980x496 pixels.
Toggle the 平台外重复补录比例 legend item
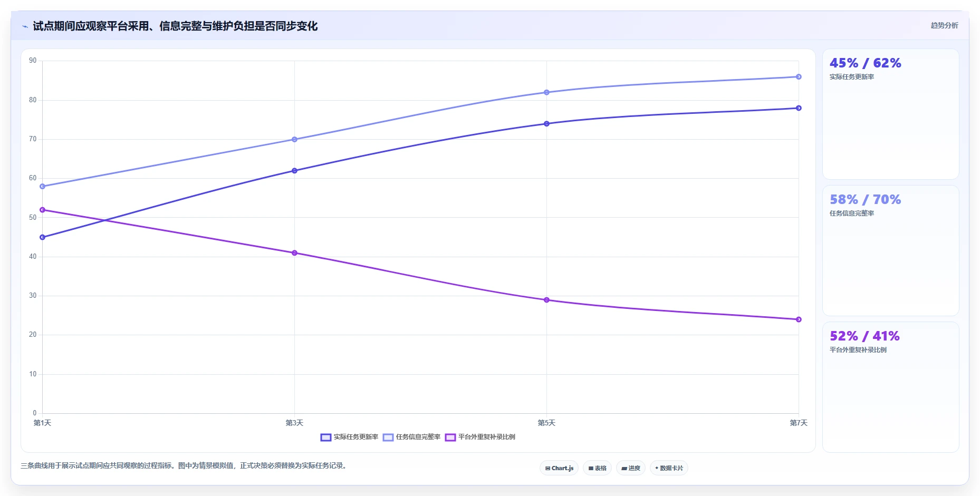(x=481, y=437)
